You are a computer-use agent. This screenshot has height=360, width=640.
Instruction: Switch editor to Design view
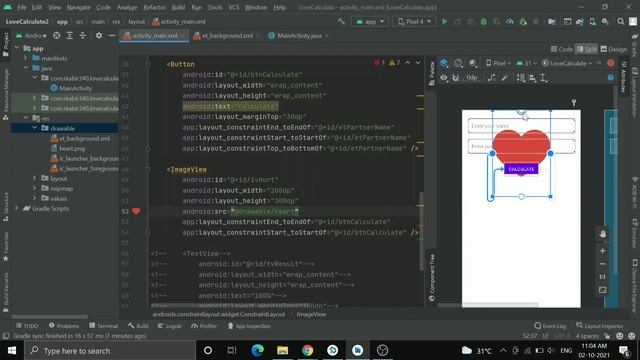click(x=613, y=49)
